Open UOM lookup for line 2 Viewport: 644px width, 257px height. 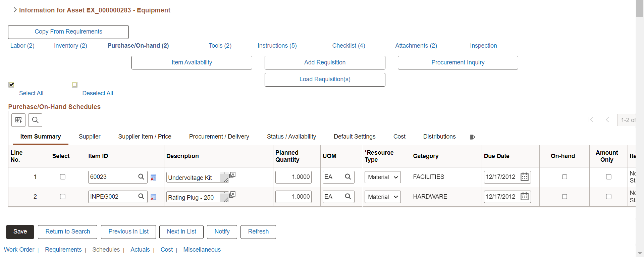(348, 197)
